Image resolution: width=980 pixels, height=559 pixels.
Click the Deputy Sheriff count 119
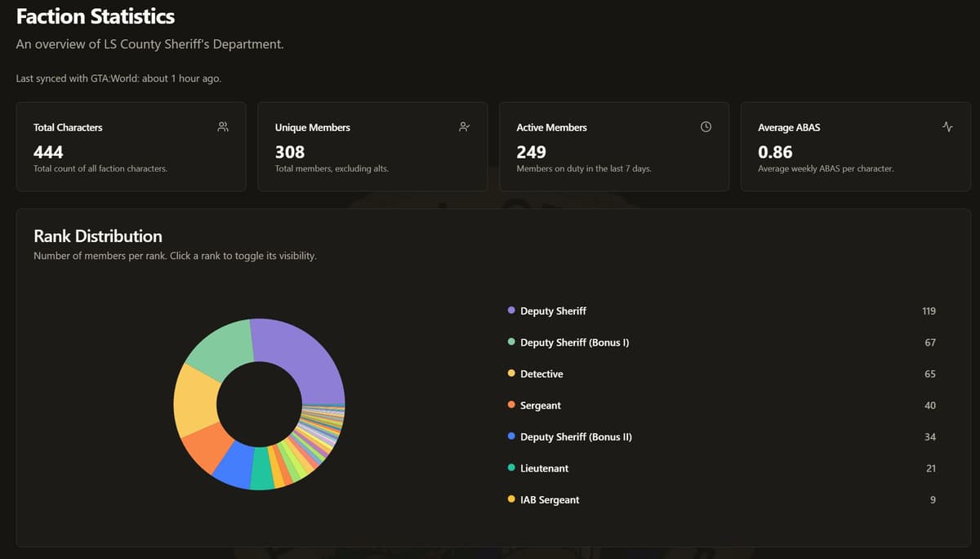click(x=929, y=311)
